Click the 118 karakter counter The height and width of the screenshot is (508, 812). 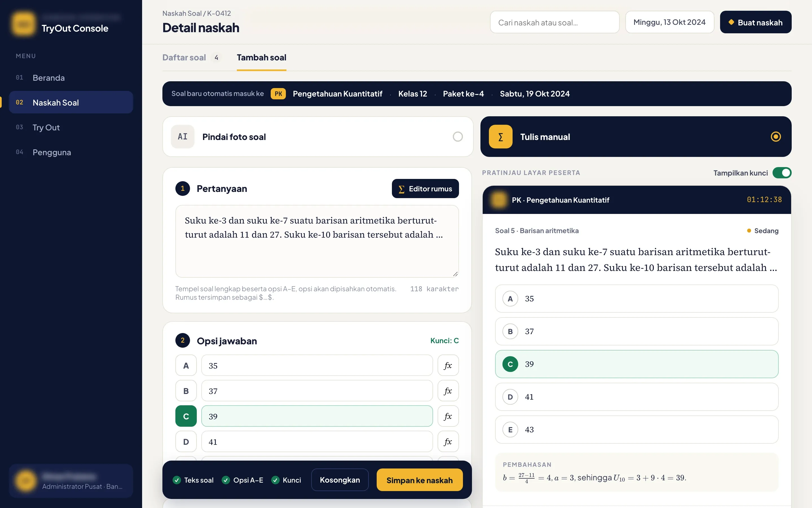point(434,289)
